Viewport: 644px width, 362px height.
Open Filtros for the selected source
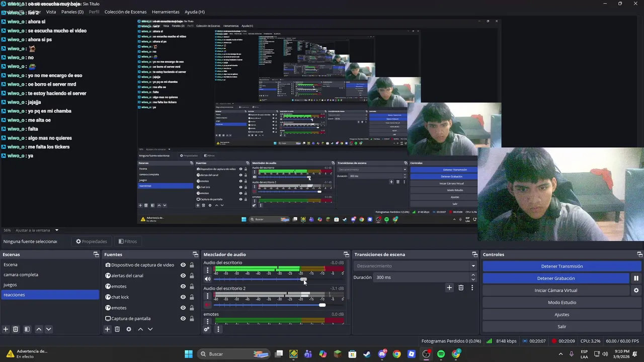(127, 241)
